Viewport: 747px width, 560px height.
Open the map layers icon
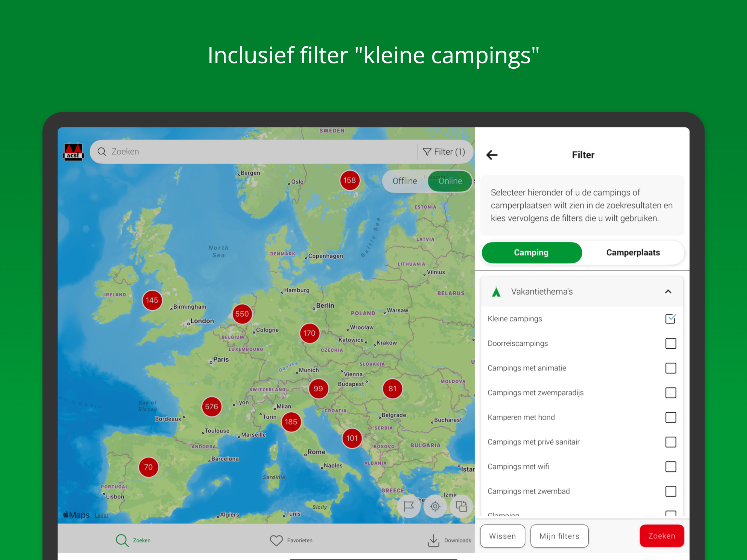(461, 506)
